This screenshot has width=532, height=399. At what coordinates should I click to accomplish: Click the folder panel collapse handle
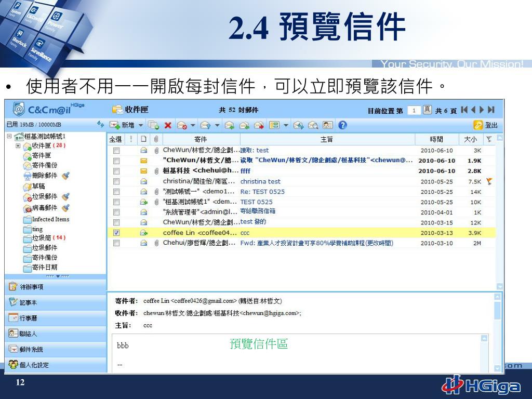point(57,276)
